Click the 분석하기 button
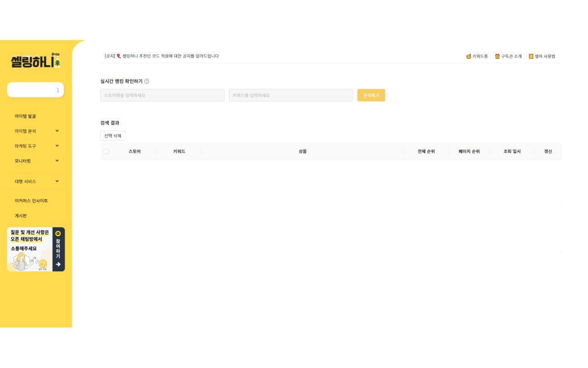588x368 pixels. point(371,95)
